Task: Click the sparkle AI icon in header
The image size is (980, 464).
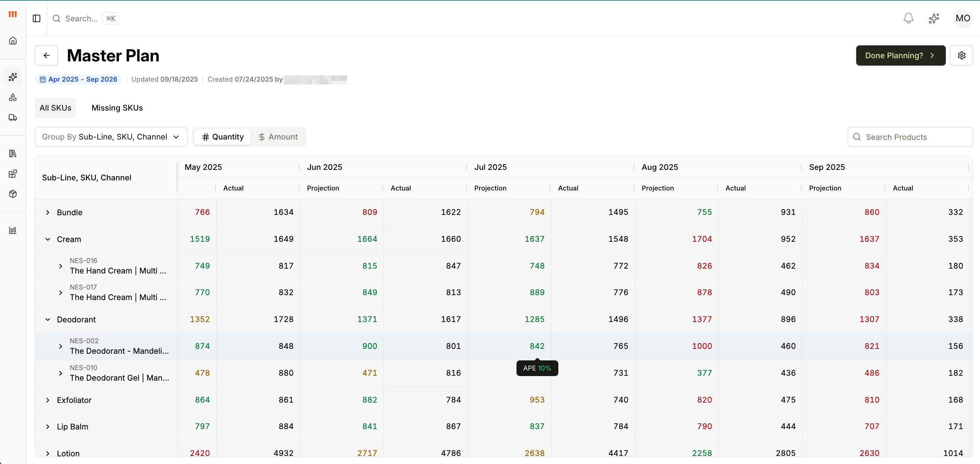Action: pyautogui.click(x=934, y=18)
